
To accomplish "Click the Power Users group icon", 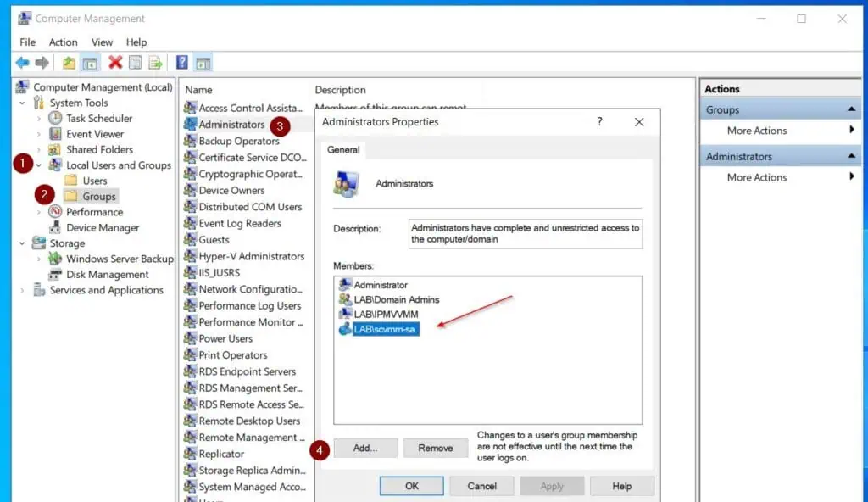I will [190, 338].
